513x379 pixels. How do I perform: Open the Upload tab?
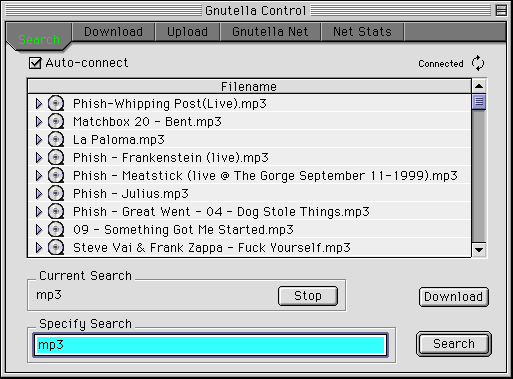click(187, 32)
